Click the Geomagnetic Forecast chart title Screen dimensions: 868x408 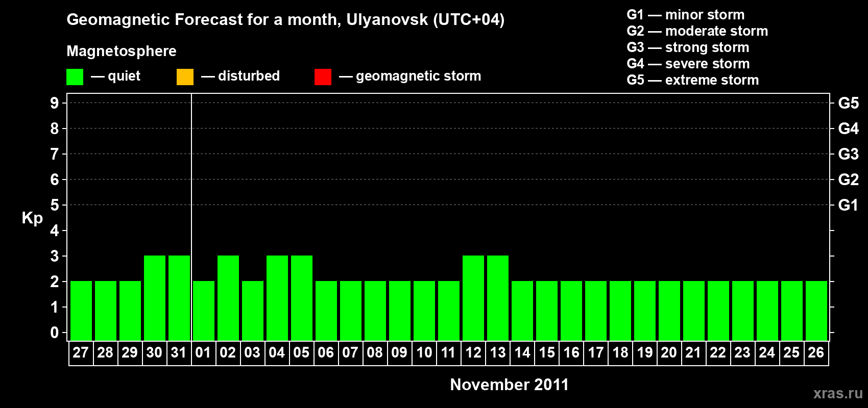pyautogui.click(x=285, y=20)
